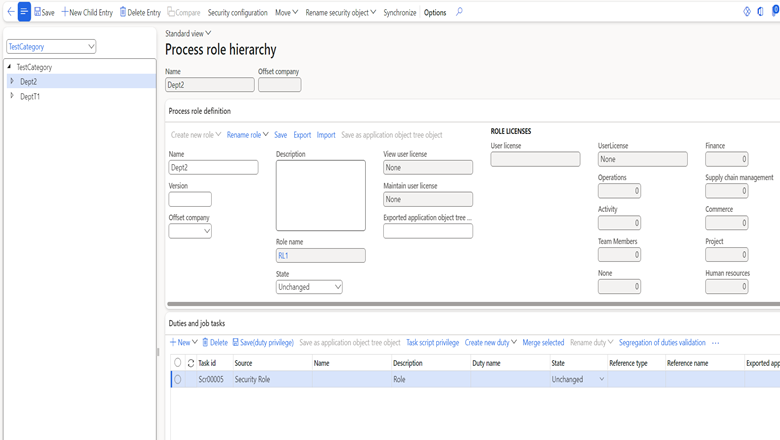Click the Compare button
Image resolution: width=780 pixels, height=440 pixels.
click(184, 12)
